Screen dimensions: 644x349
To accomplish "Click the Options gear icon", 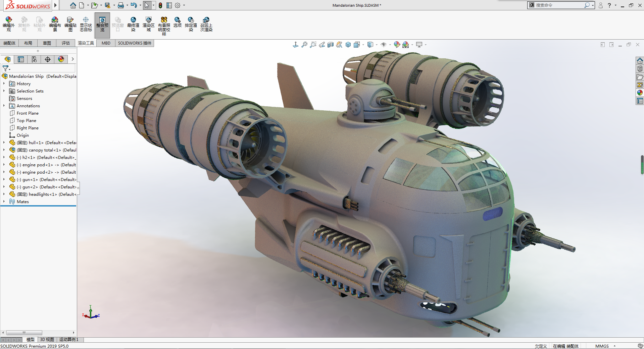I will 178,5.
